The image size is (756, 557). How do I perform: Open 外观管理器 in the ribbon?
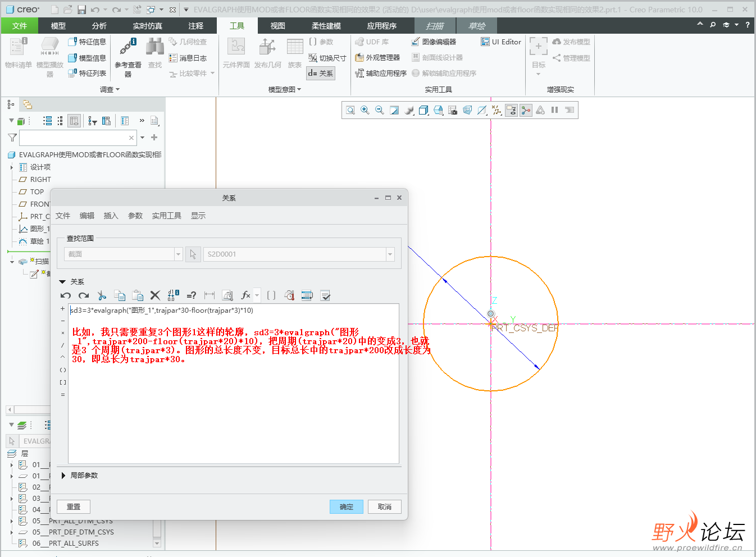click(377, 57)
